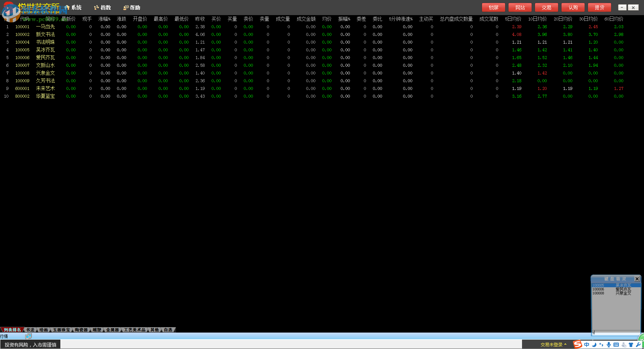This screenshot has height=349, width=644.
Task: Click the keyboard wizard search input field
Action: coord(616,333)
